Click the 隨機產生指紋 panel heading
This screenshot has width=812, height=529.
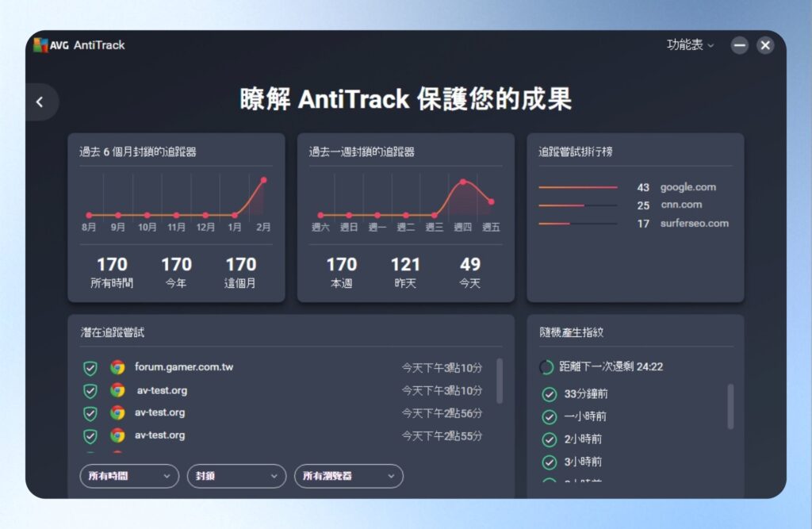571,332
